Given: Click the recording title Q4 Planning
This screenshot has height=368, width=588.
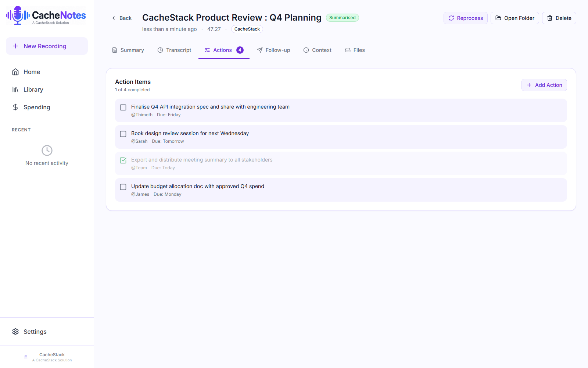Looking at the screenshot, I should 232,18.
